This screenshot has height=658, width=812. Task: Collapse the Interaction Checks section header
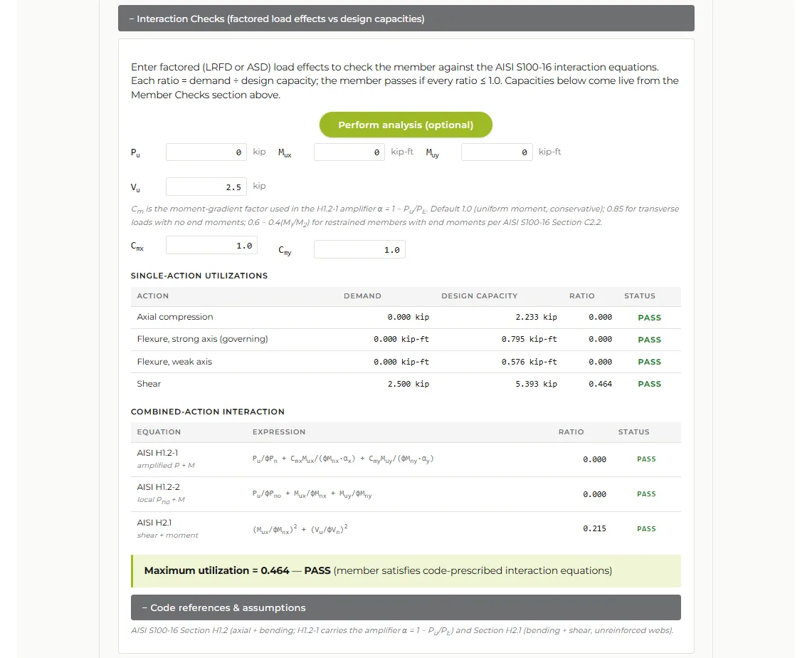[406, 19]
